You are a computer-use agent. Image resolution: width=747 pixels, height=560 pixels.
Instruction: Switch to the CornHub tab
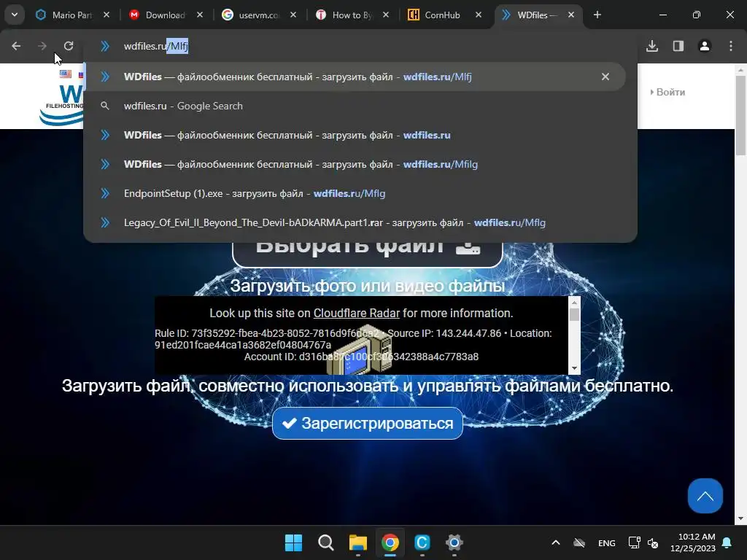point(442,15)
